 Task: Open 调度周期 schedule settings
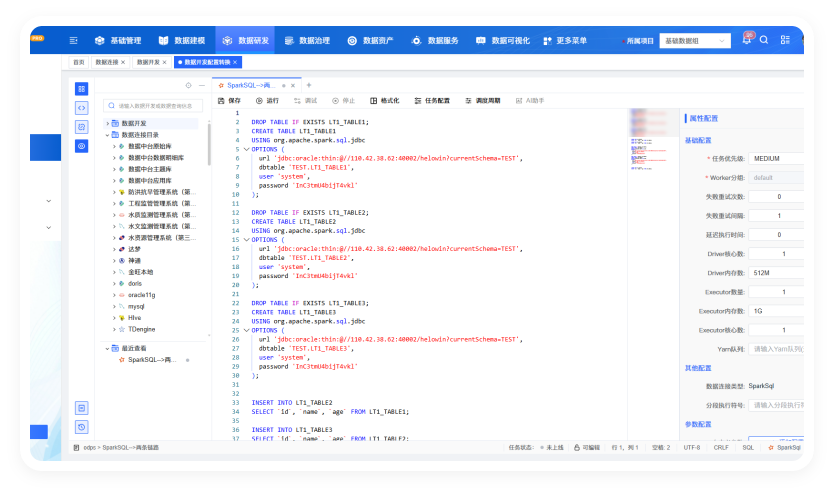tap(482, 100)
